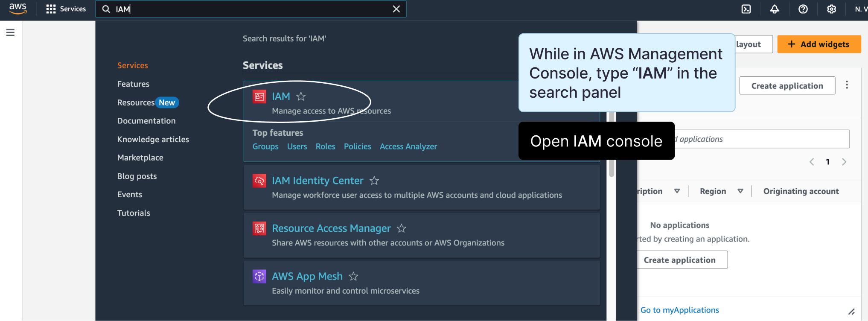868x321 pixels.
Task: Open the N. Virginia region selector
Action: 861,9
